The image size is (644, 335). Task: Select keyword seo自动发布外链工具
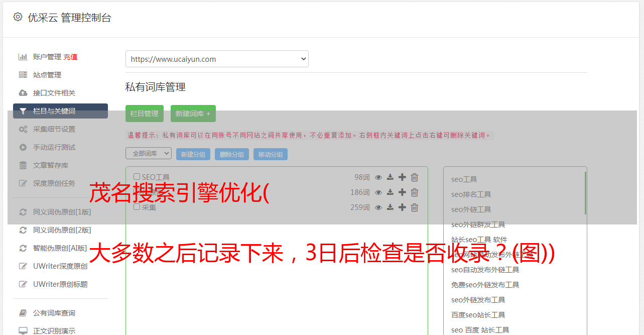tap(485, 270)
